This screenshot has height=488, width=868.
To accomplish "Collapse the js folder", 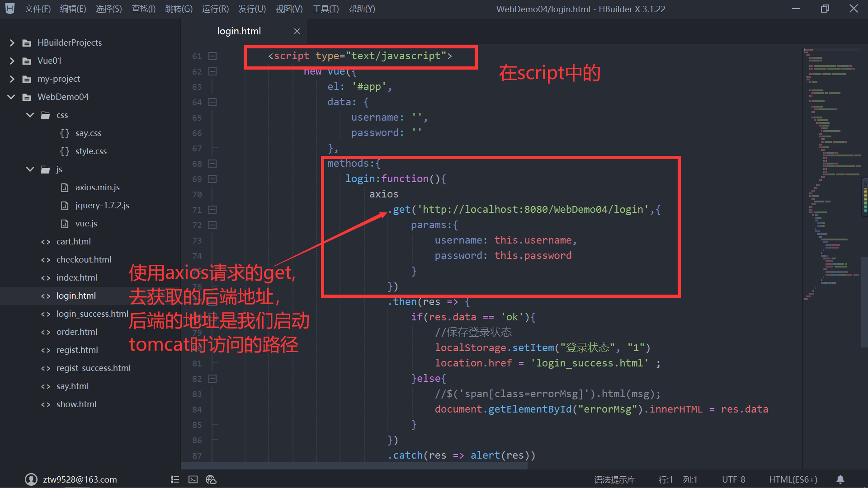I will pos(30,169).
